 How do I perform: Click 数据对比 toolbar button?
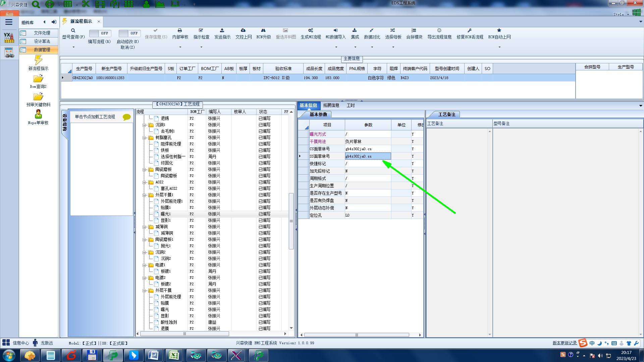tap(372, 34)
